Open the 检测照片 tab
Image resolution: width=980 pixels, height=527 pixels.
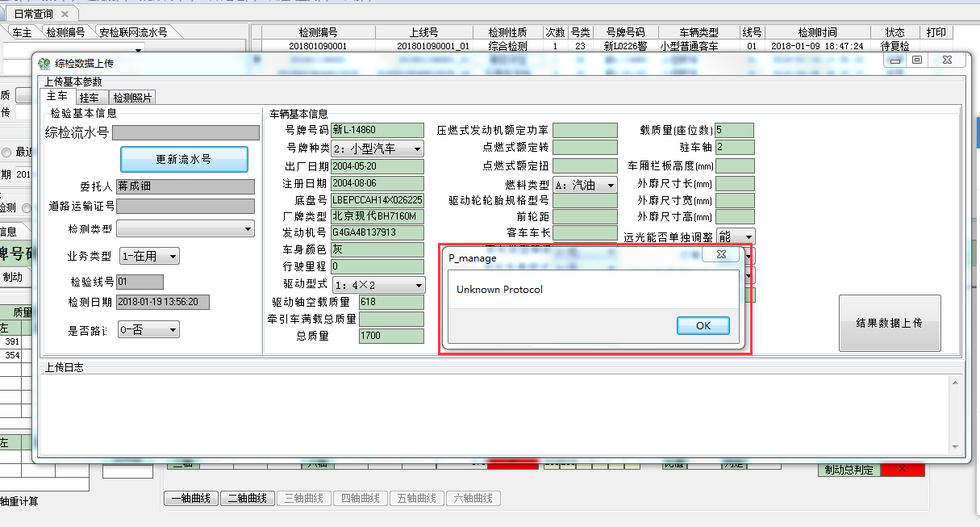click(x=131, y=98)
